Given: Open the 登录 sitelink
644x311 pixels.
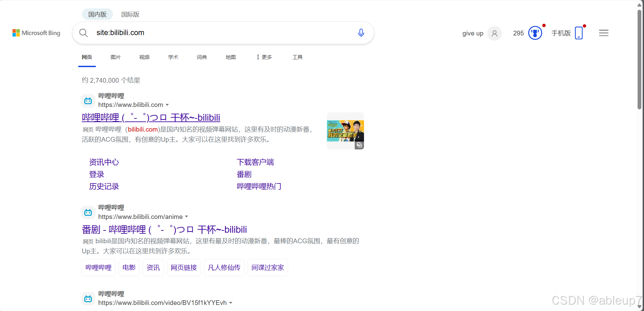Looking at the screenshot, I should [96, 174].
